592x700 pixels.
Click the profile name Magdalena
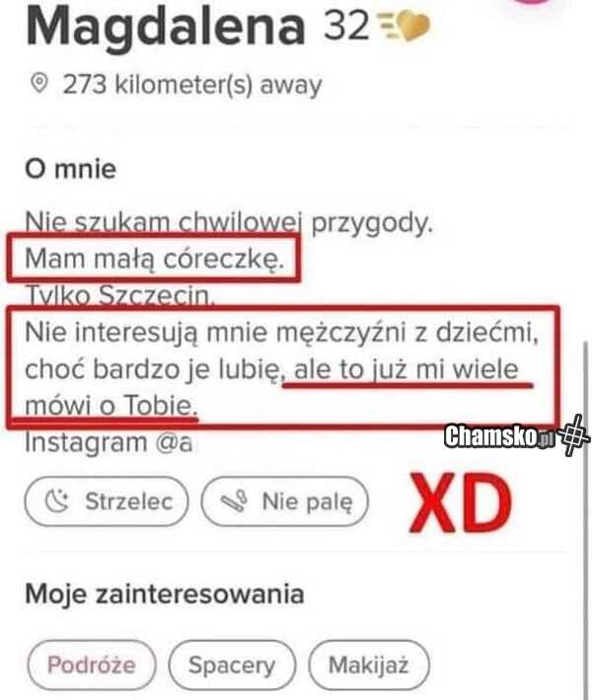coord(165,30)
